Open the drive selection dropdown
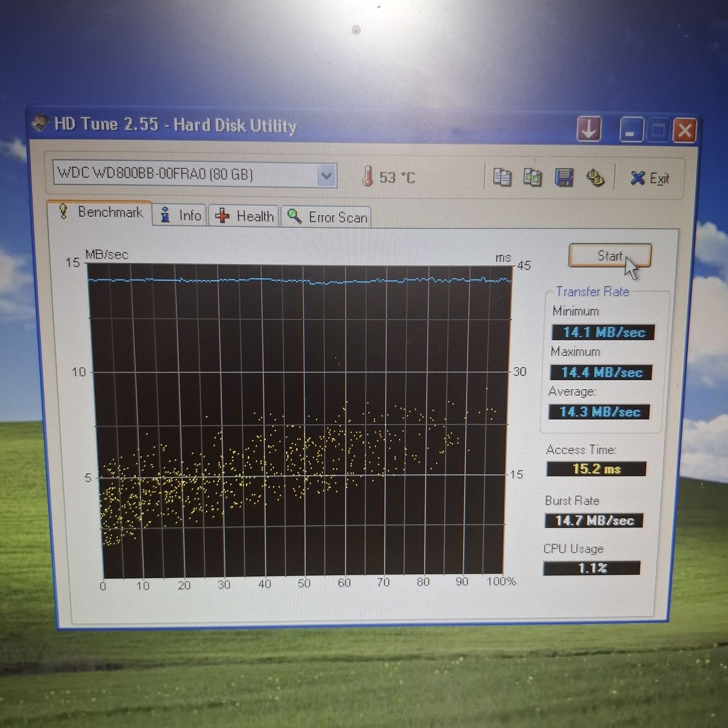This screenshot has height=728, width=728. 326,175
